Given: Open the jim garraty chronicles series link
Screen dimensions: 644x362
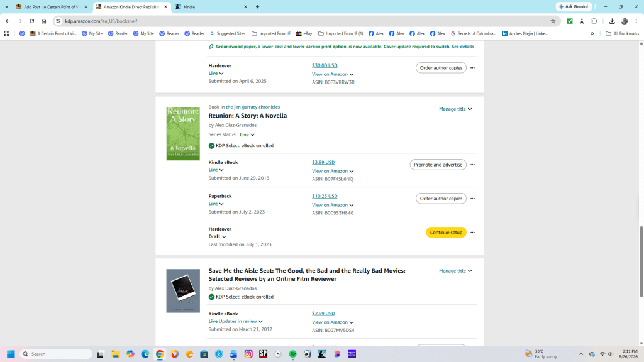Looking at the screenshot, I should coord(253,107).
